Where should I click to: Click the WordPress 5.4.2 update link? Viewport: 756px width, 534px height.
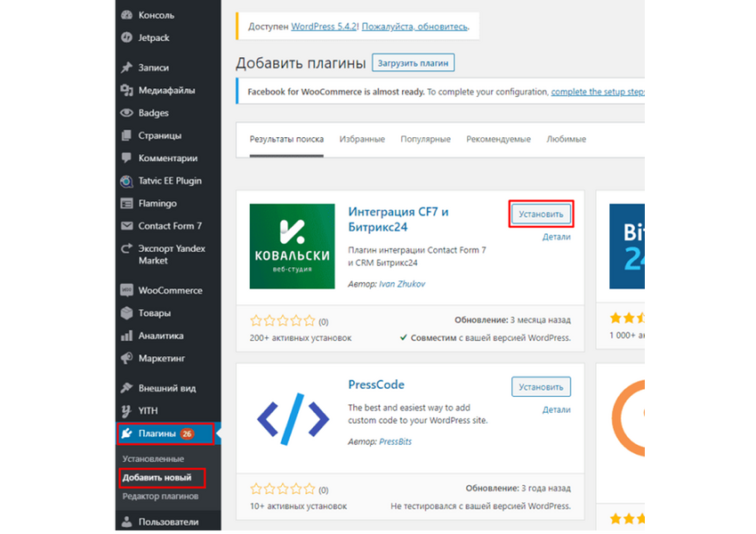pos(325,27)
